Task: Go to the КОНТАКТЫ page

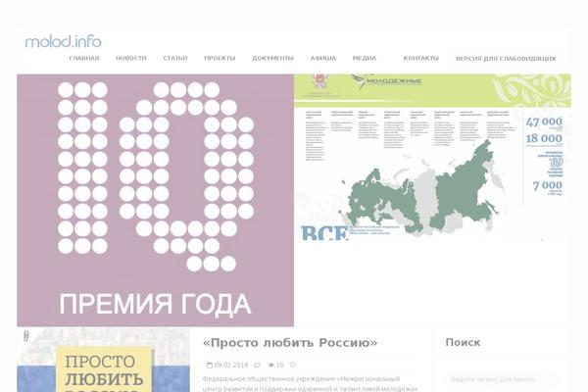Action: [x=420, y=58]
